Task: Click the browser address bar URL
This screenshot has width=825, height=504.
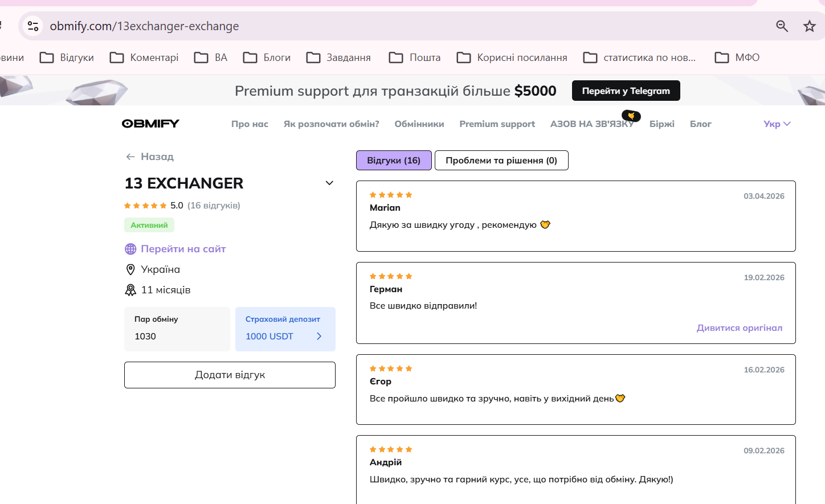Action: [x=145, y=26]
